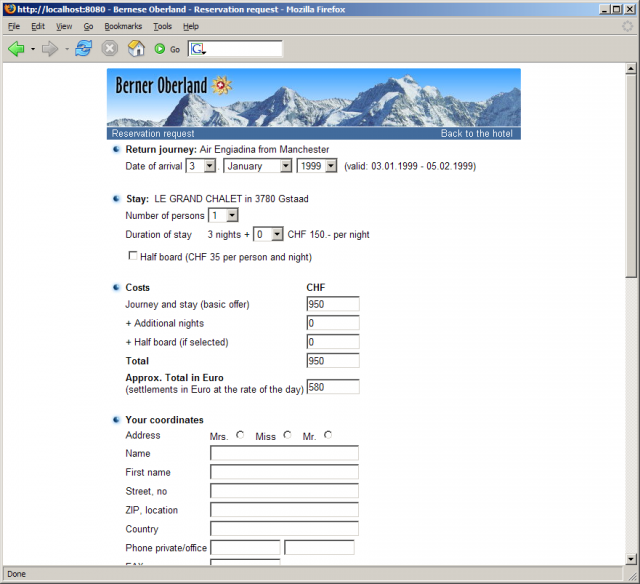Click the Home icon in the toolbar

(136, 49)
